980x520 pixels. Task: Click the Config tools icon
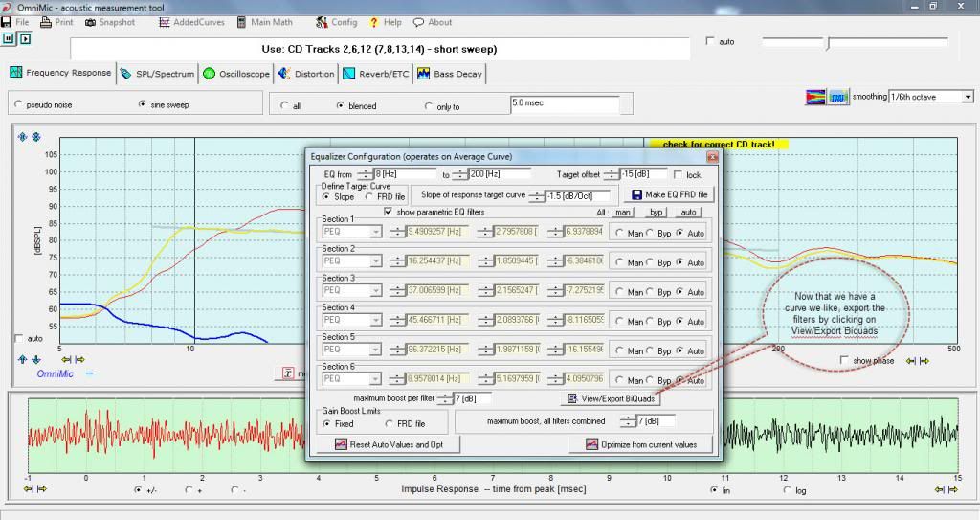322,22
